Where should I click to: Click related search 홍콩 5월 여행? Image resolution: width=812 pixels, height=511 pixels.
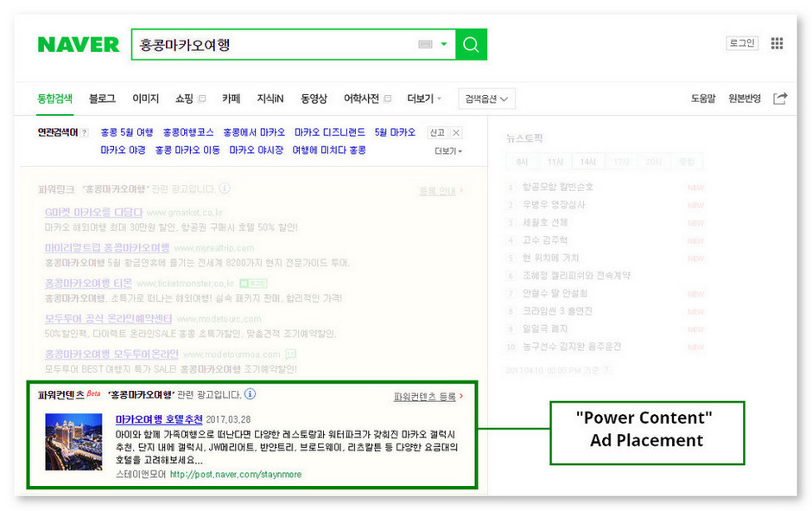pos(127,132)
